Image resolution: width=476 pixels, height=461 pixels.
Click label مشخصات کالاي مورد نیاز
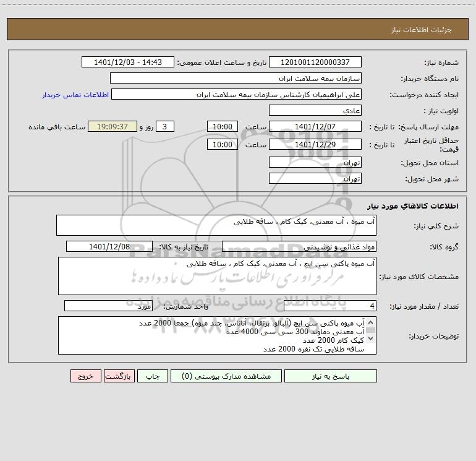coord(419,277)
